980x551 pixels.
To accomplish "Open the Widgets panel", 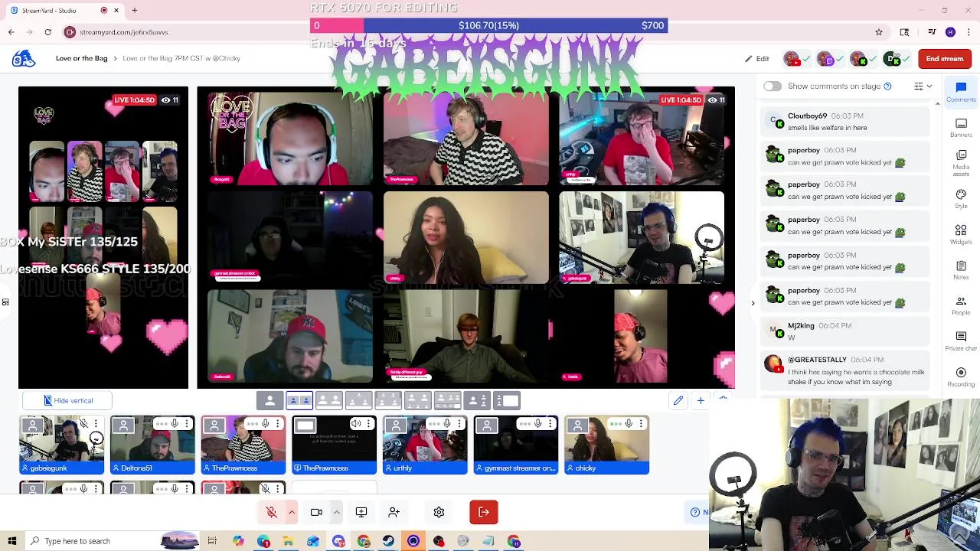I will pyautogui.click(x=961, y=234).
